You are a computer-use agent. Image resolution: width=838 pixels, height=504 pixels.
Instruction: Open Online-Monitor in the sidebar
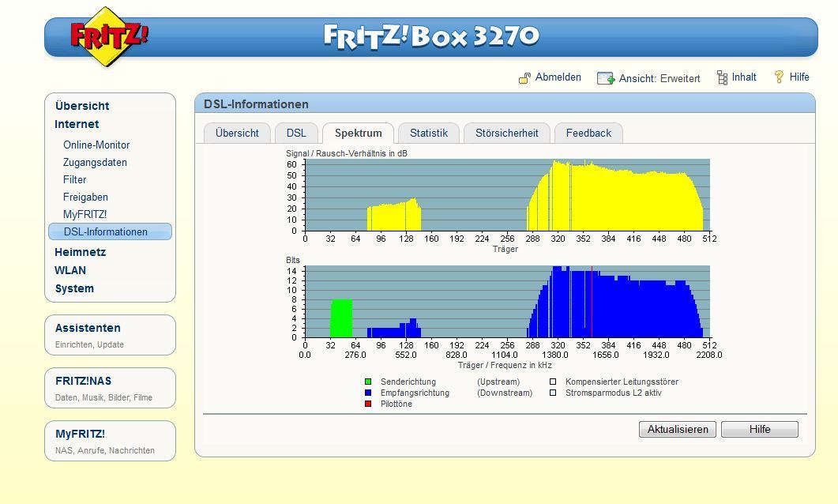point(96,145)
